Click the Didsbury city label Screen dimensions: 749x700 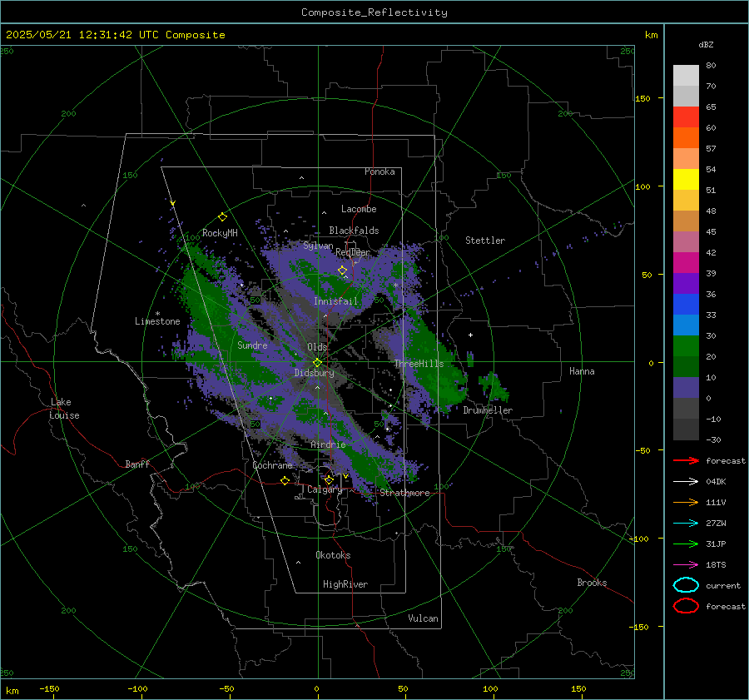click(x=314, y=373)
